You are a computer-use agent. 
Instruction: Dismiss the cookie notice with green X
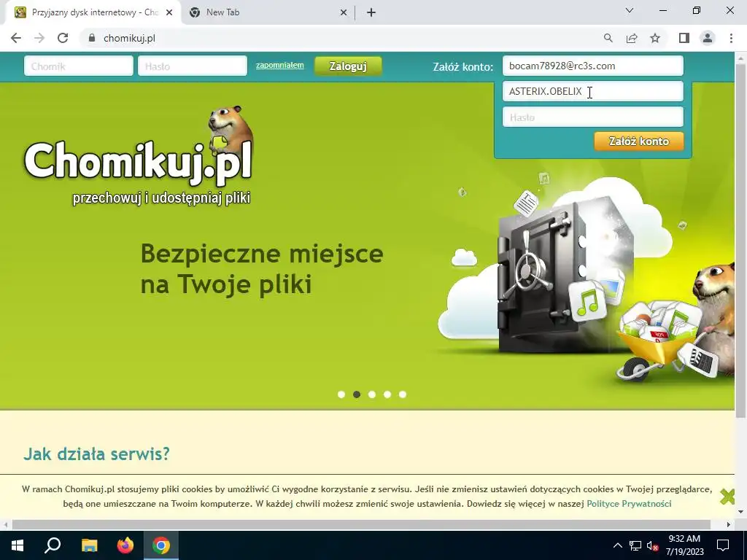click(x=727, y=497)
